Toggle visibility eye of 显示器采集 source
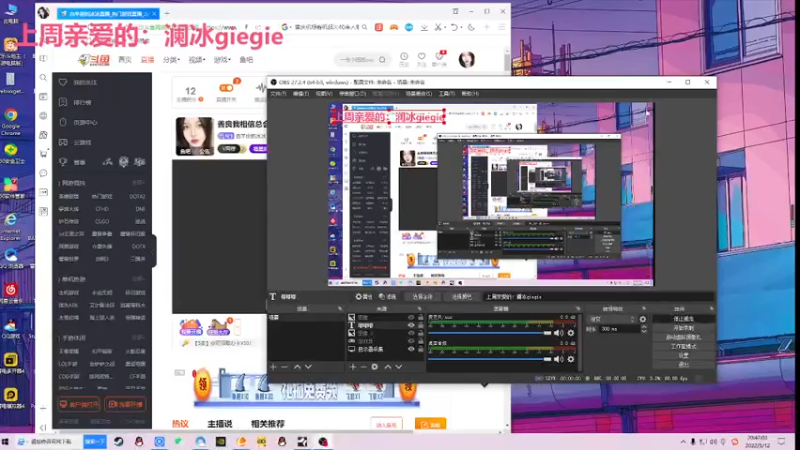 pos(411,349)
